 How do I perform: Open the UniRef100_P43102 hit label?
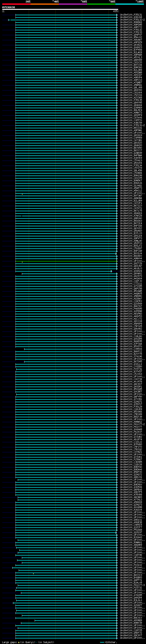click(x=131, y=565)
